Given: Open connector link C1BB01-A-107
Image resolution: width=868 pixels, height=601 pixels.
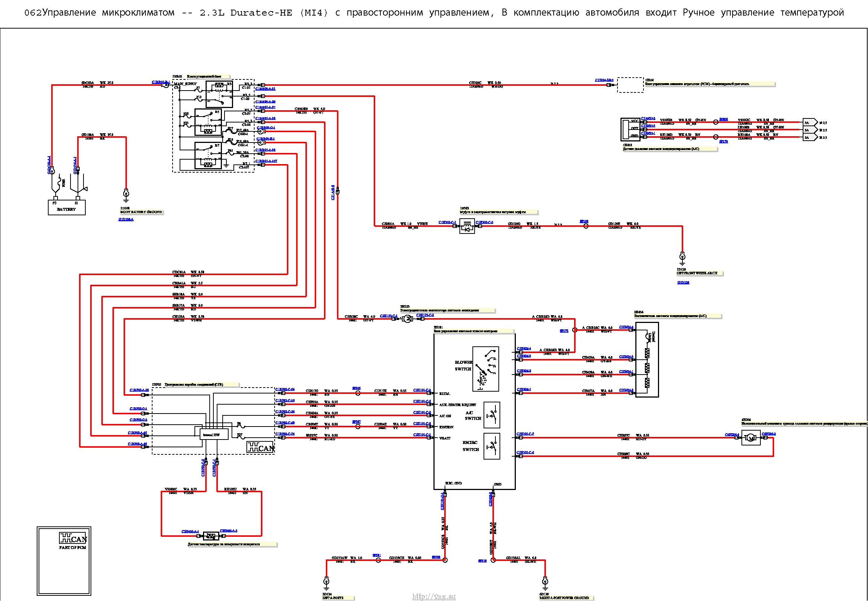Looking at the screenshot, I should click(266, 161).
